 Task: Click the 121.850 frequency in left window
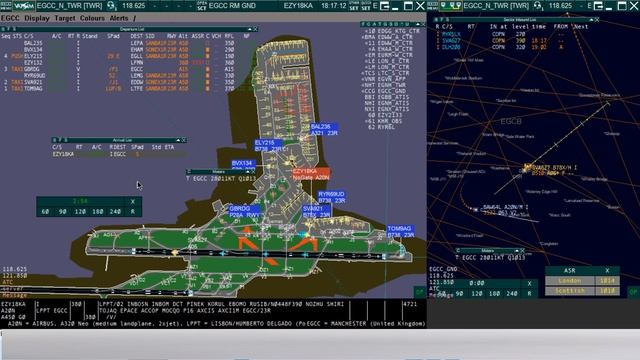click(15, 276)
